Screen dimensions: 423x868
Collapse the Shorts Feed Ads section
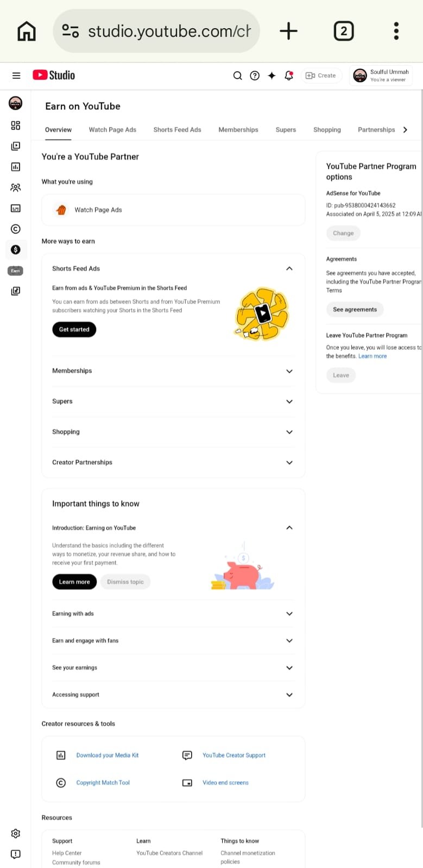coord(289,269)
